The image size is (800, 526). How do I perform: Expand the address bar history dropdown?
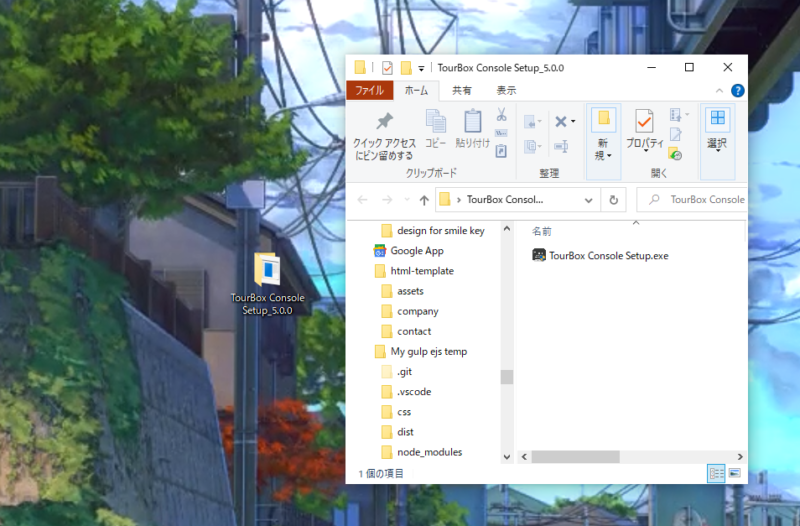[x=588, y=200]
